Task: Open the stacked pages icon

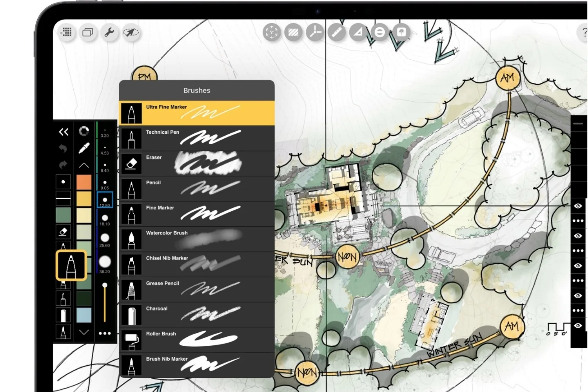Action: (88, 32)
